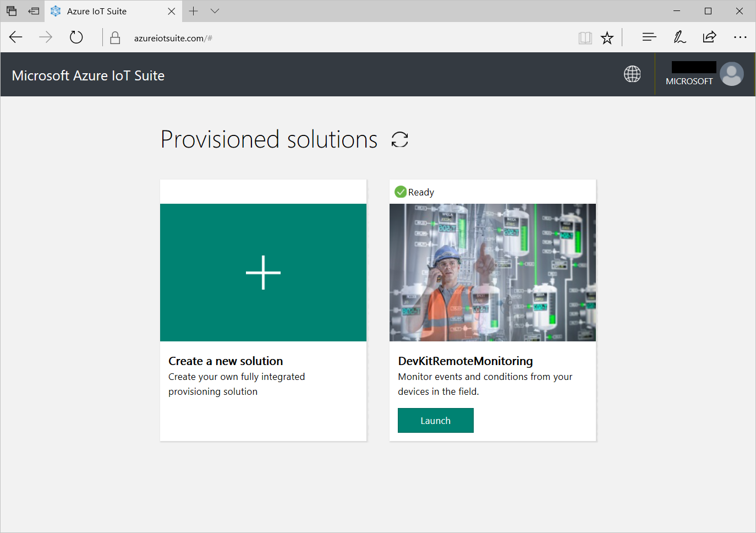Click the MICROSOFT account label
756x533 pixels.
pyautogui.click(x=689, y=81)
